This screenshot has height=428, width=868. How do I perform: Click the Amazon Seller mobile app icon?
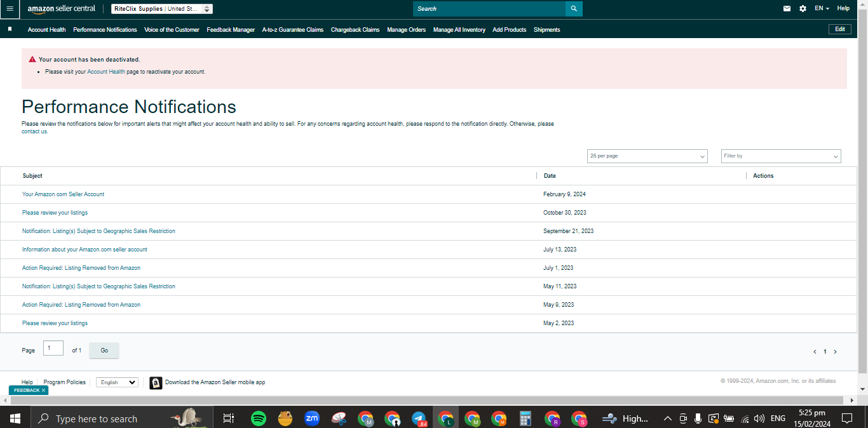(x=156, y=383)
